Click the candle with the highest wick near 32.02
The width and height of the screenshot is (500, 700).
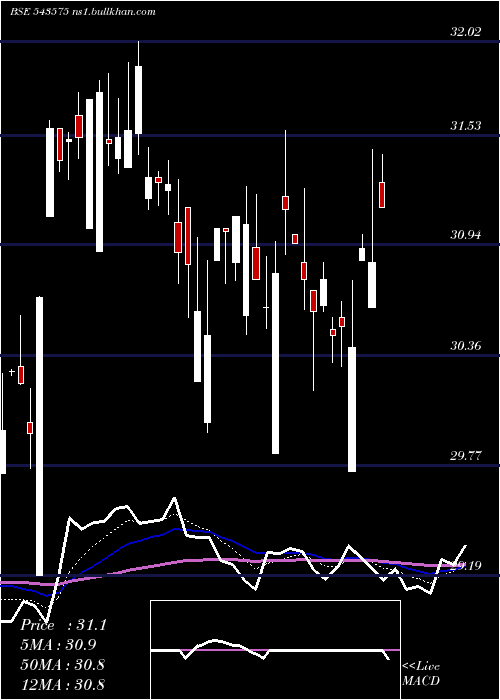(x=138, y=100)
